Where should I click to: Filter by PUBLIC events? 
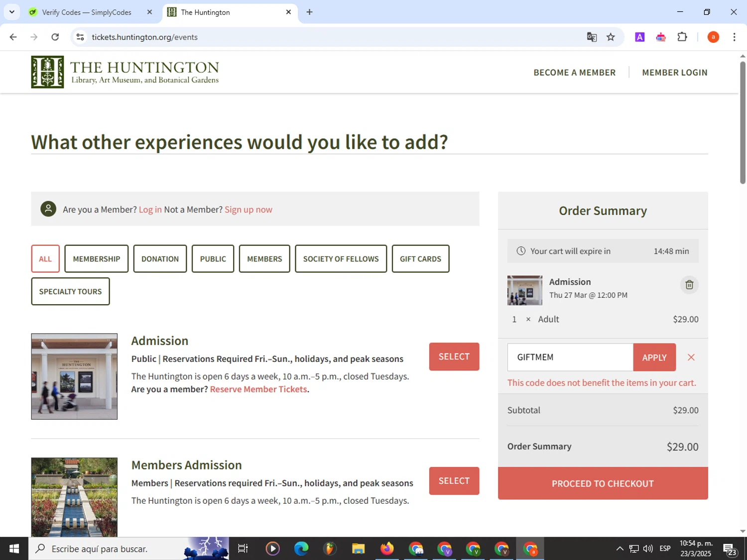click(x=213, y=258)
